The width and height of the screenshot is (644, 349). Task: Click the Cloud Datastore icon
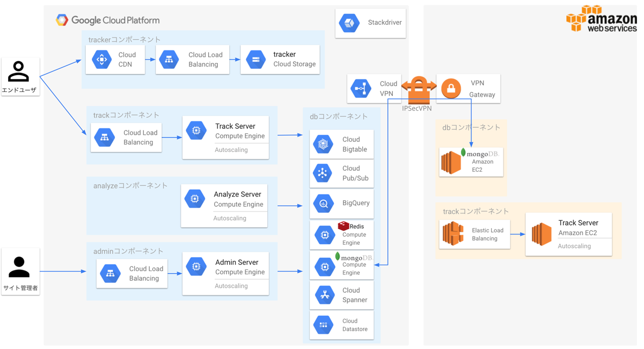tap(324, 324)
